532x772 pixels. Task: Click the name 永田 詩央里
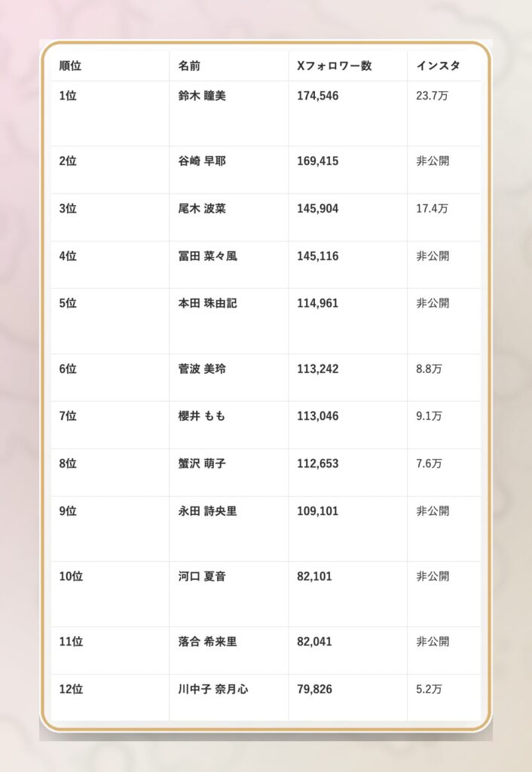click(x=207, y=511)
